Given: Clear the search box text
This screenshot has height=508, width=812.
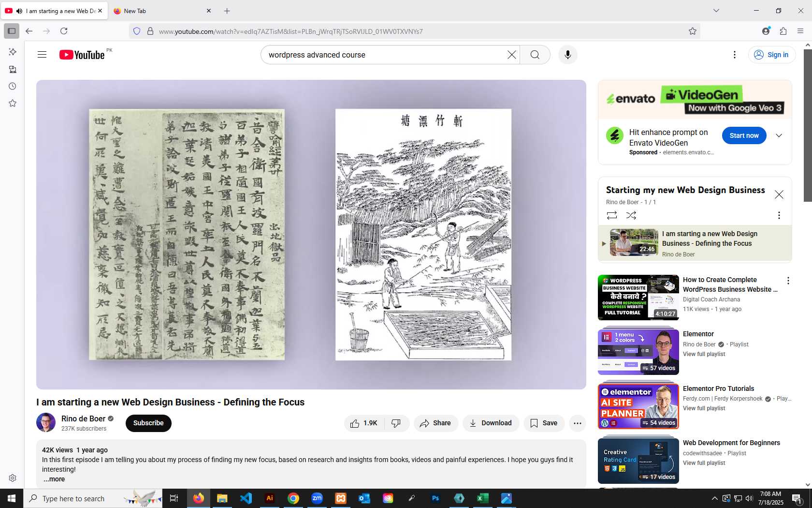Looking at the screenshot, I should pos(511,55).
